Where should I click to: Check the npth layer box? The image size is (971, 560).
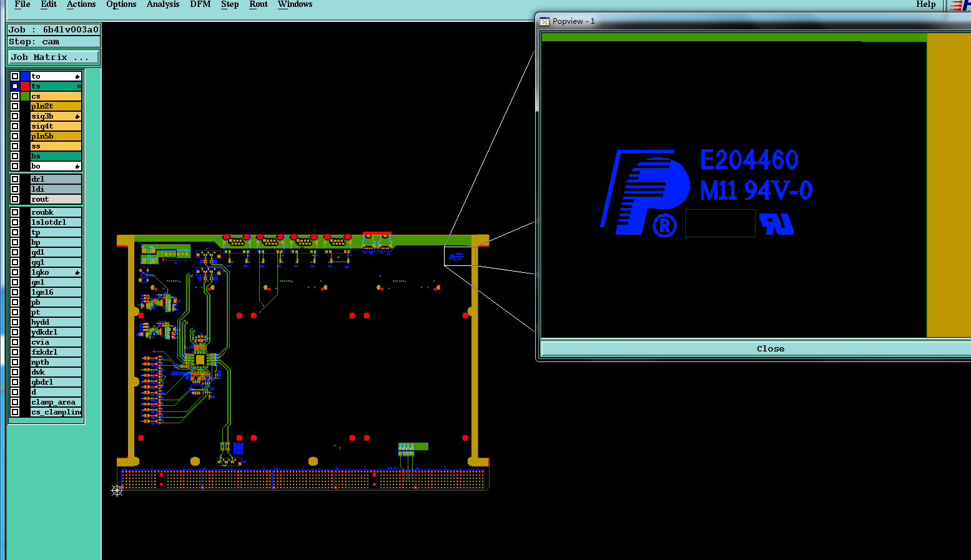coord(15,362)
